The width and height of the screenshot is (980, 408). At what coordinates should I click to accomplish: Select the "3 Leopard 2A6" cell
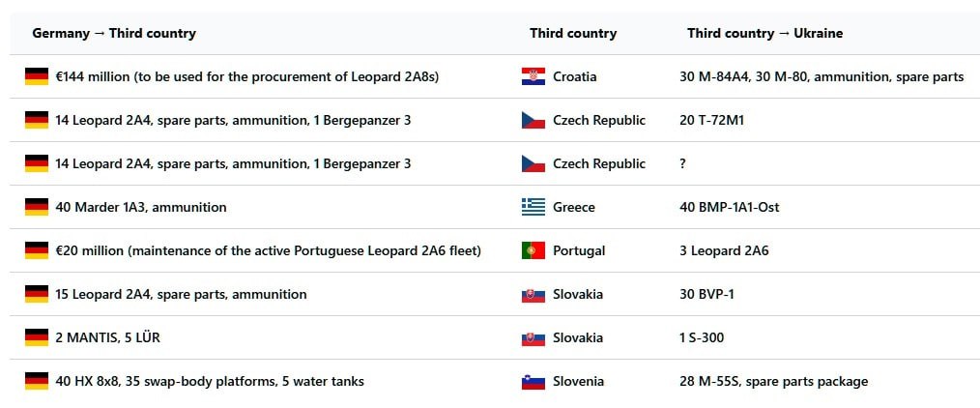pyautogui.click(x=724, y=250)
